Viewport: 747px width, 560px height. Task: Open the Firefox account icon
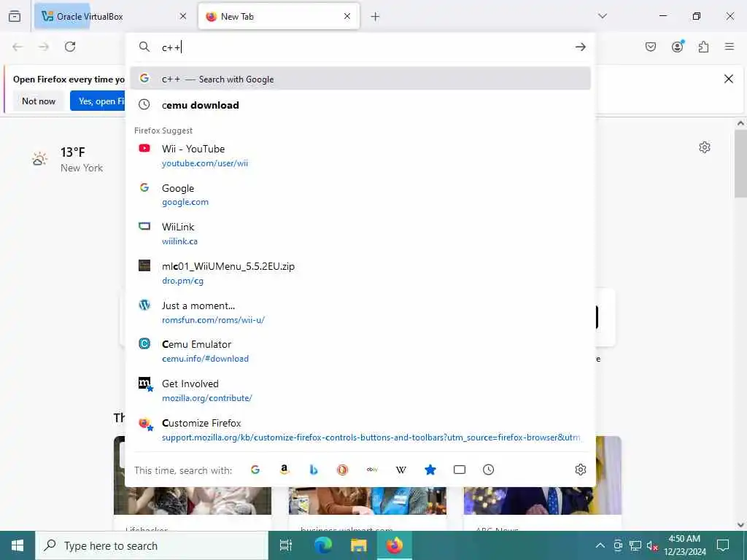pos(678,46)
